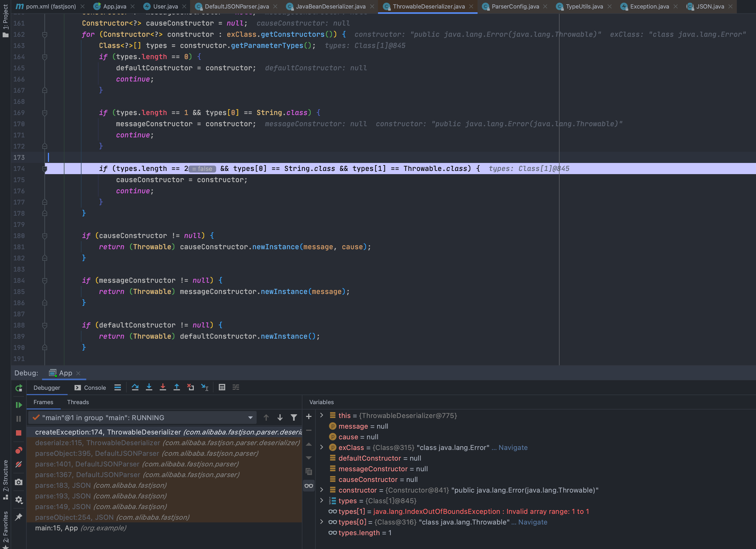Open the thread selector dropdown
756x549 pixels.
[x=250, y=418]
